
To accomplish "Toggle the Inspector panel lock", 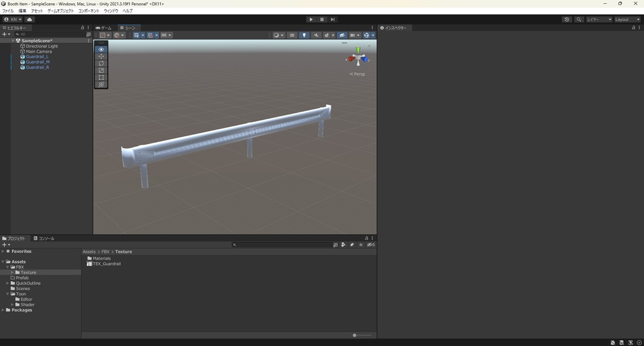I will pyautogui.click(x=633, y=28).
